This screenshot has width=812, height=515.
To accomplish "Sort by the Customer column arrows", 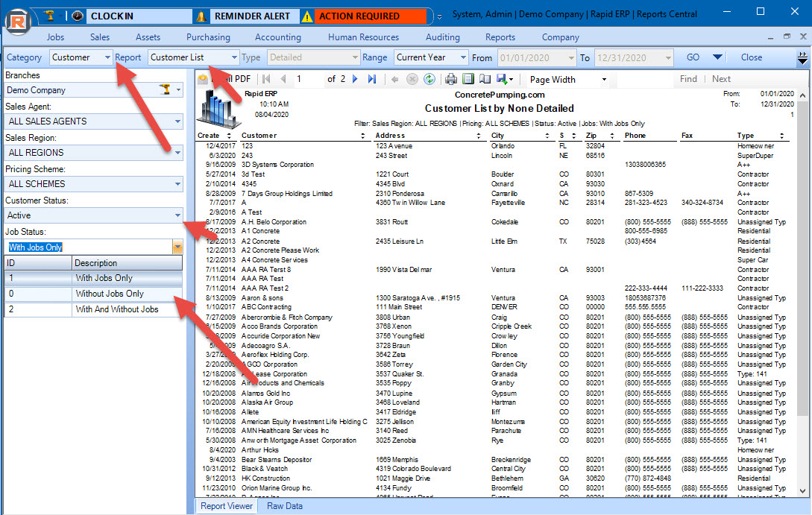I will tap(362, 136).
